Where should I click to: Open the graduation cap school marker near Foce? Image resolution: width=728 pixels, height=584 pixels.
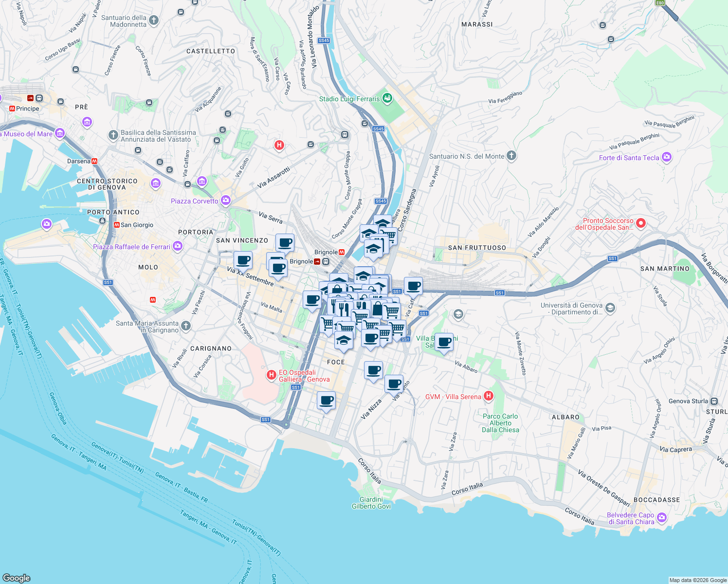(x=343, y=340)
